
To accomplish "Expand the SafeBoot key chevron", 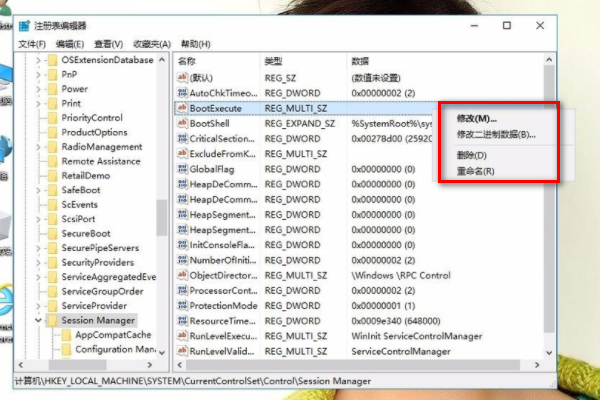I will click(x=38, y=190).
